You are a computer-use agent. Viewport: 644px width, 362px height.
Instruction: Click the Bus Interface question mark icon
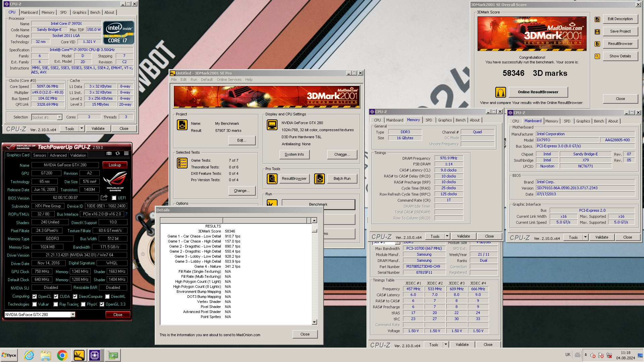point(127,214)
